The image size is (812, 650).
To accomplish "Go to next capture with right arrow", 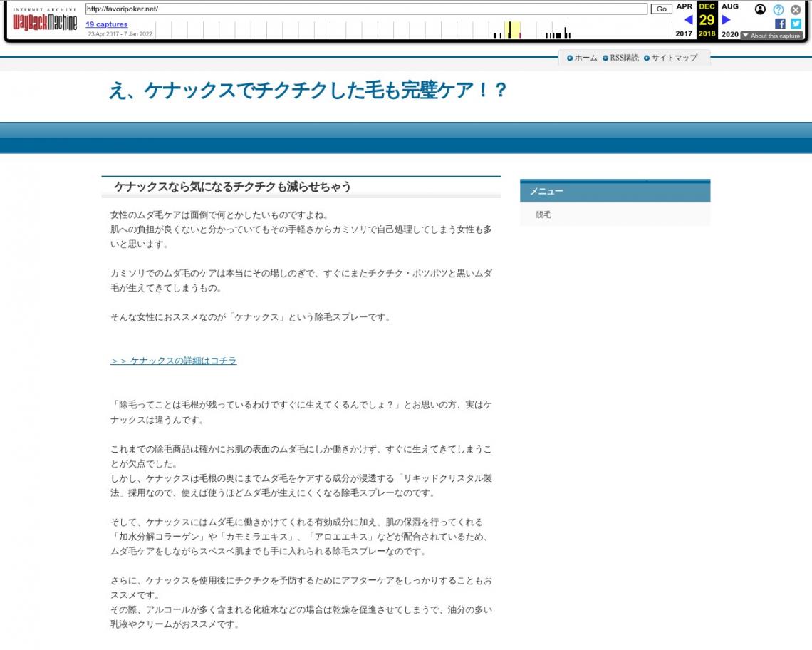I will 726,20.
